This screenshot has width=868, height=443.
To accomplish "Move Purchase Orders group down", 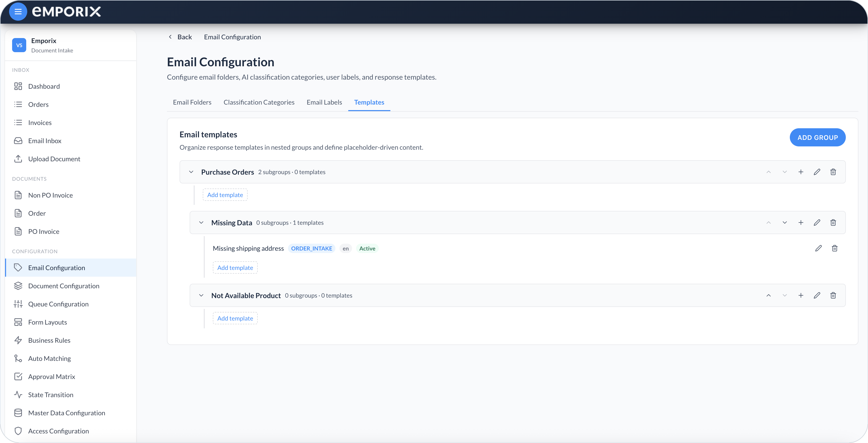I will coord(785,172).
